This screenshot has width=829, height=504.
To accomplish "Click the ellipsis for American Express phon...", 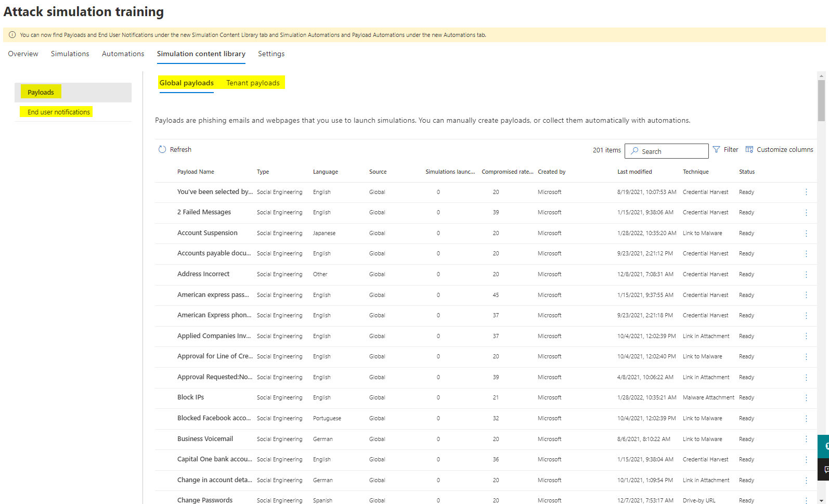I will [806, 316].
